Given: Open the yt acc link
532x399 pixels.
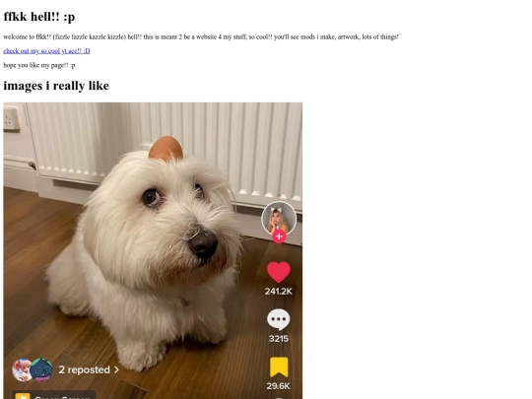Looking at the screenshot, I should [x=46, y=51].
